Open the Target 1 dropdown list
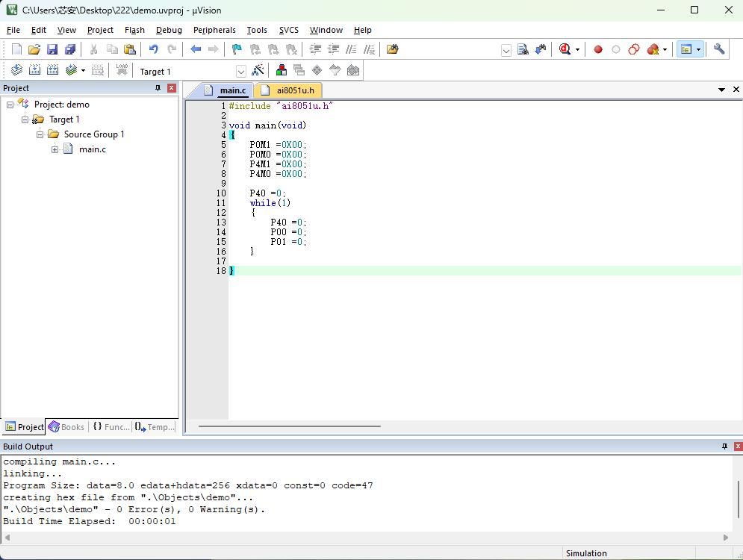The image size is (743, 560). 240,72
